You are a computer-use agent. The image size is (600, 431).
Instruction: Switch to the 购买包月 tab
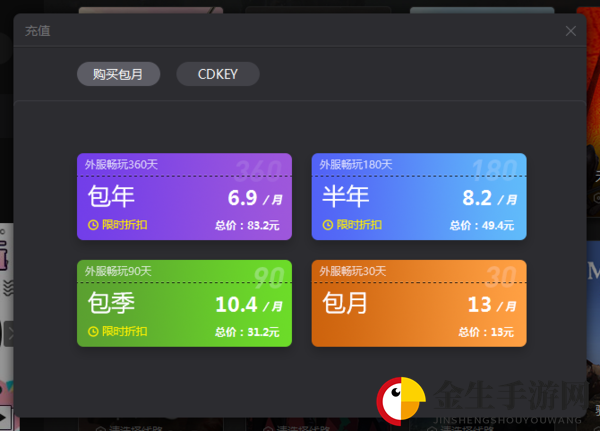coord(119,74)
